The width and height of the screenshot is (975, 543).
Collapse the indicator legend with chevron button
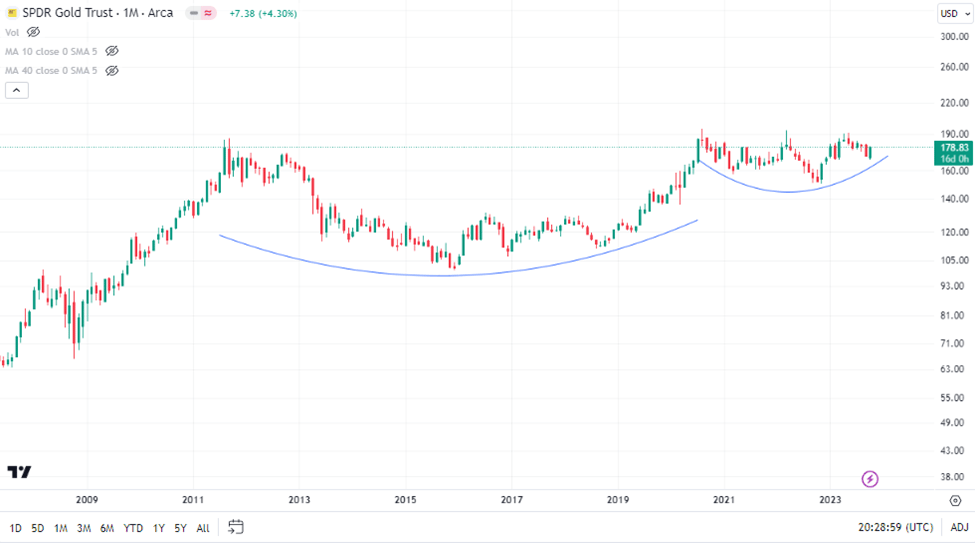[17, 90]
